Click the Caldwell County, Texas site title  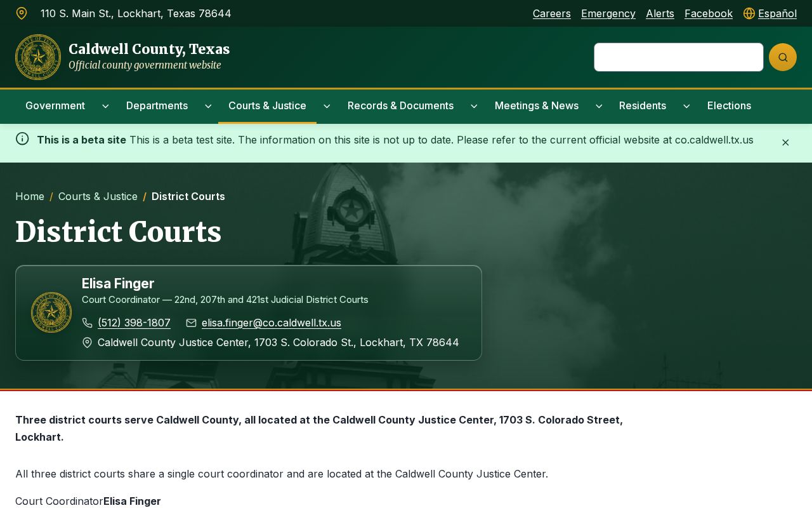tap(149, 49)
